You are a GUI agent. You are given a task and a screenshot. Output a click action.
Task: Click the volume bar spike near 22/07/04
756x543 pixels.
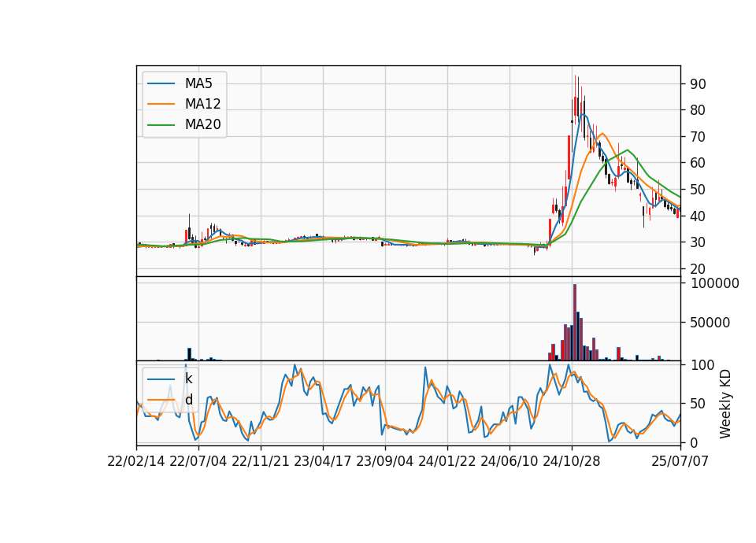189,354
